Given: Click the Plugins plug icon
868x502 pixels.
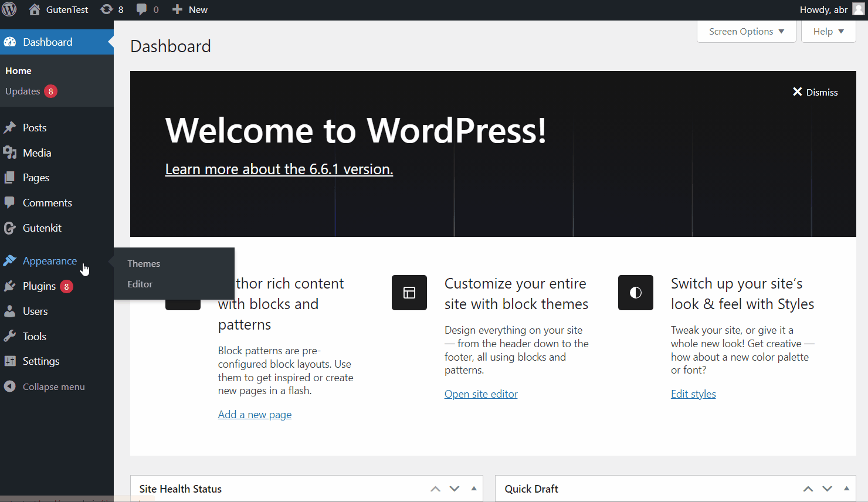Looking at the screenshot, I should (x=10, y=286).
